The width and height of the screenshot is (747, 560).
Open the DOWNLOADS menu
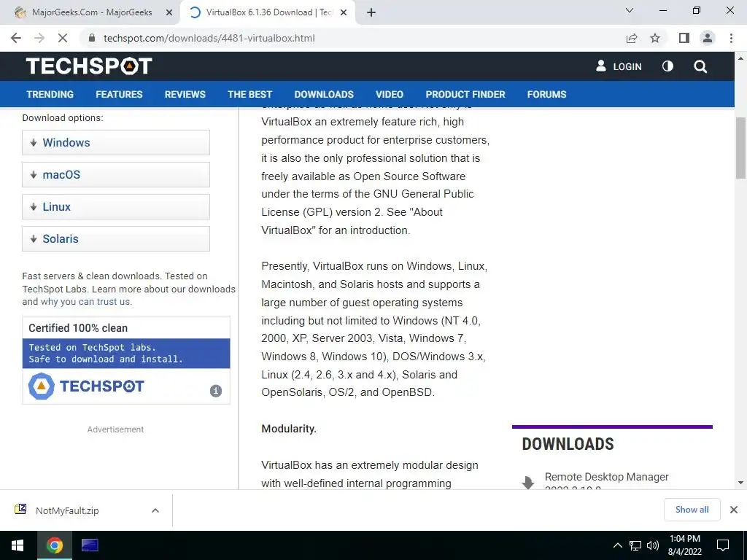pos(324,94)
